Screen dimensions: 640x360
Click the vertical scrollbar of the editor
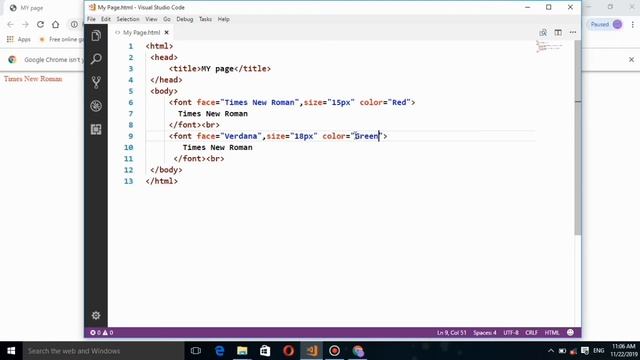pos(578,137)
